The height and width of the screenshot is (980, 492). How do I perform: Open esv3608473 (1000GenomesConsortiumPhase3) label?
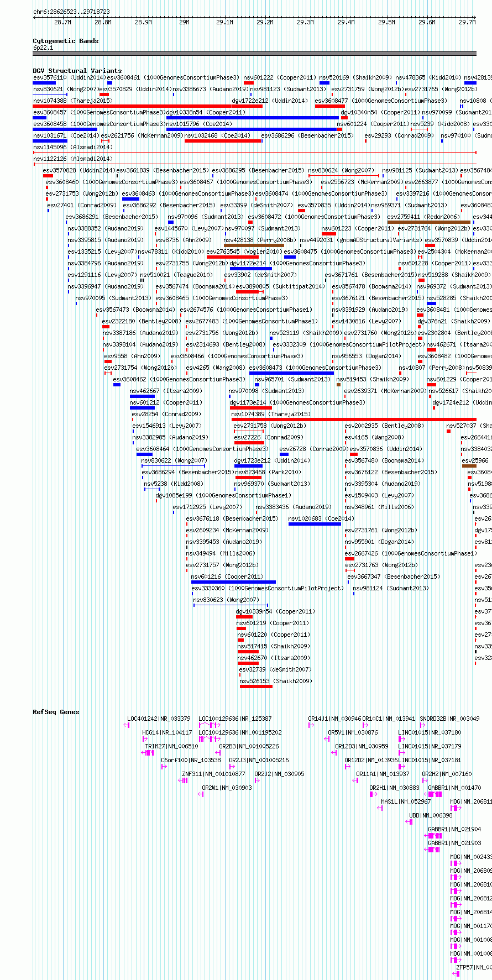pyautogui.click(x=315, y=368)
